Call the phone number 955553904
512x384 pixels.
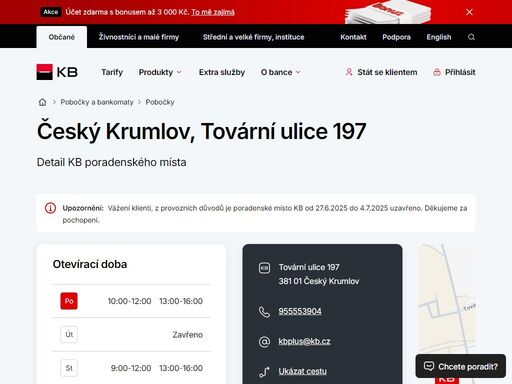click(300, 311)
